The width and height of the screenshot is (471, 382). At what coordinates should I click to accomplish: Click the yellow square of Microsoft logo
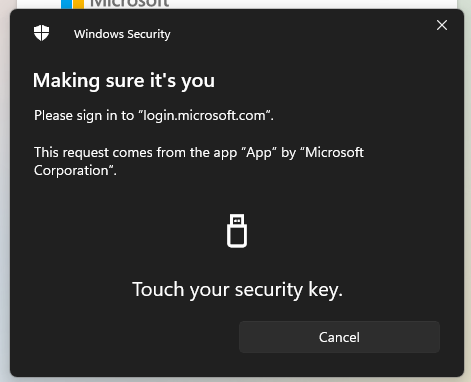(x=78, y=4)
